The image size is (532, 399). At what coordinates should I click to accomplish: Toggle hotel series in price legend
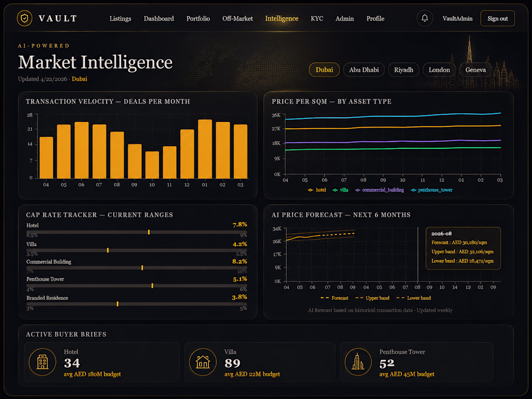point(317,190)
